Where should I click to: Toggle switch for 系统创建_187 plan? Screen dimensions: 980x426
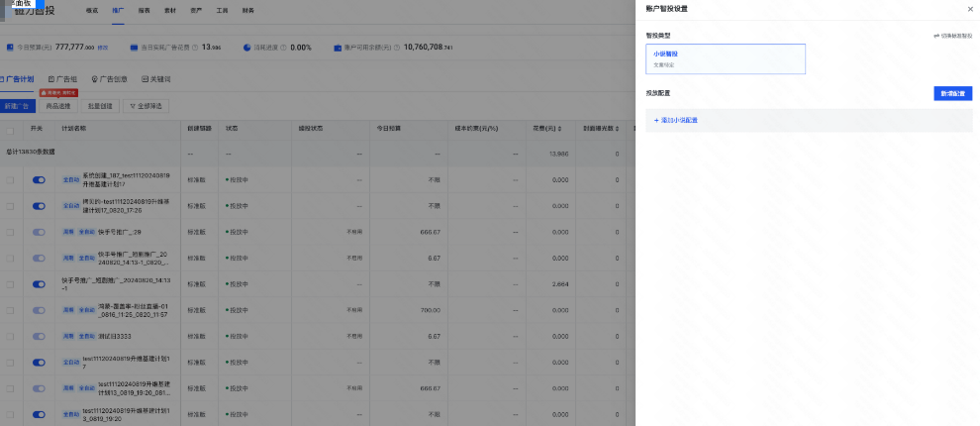(39, 180)
